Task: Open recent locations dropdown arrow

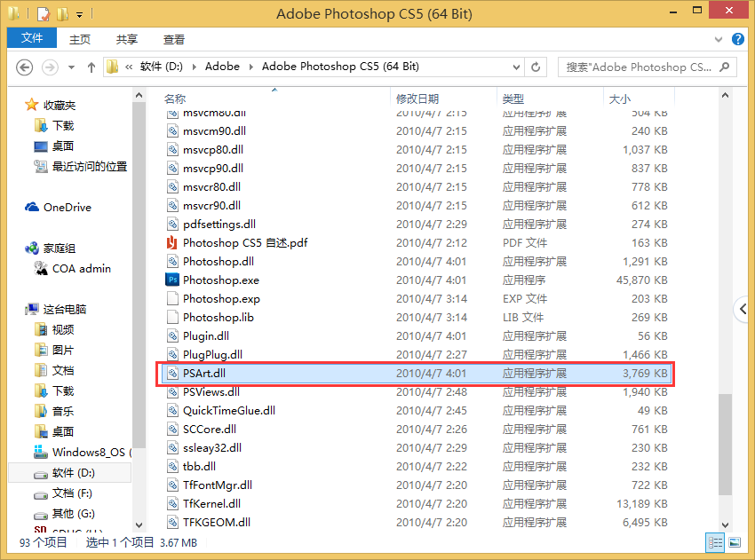Action: click(x=71, y=67)
